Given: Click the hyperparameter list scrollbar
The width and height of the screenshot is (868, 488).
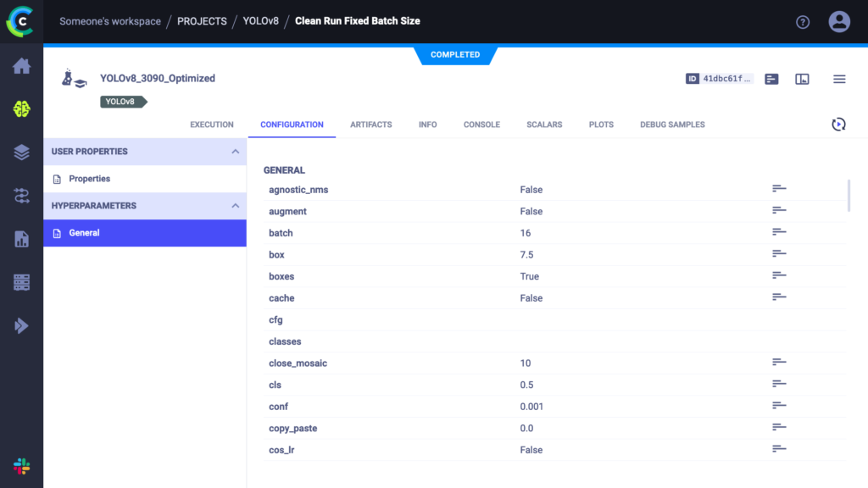Looking at the screenshot, I should [849, 196].
